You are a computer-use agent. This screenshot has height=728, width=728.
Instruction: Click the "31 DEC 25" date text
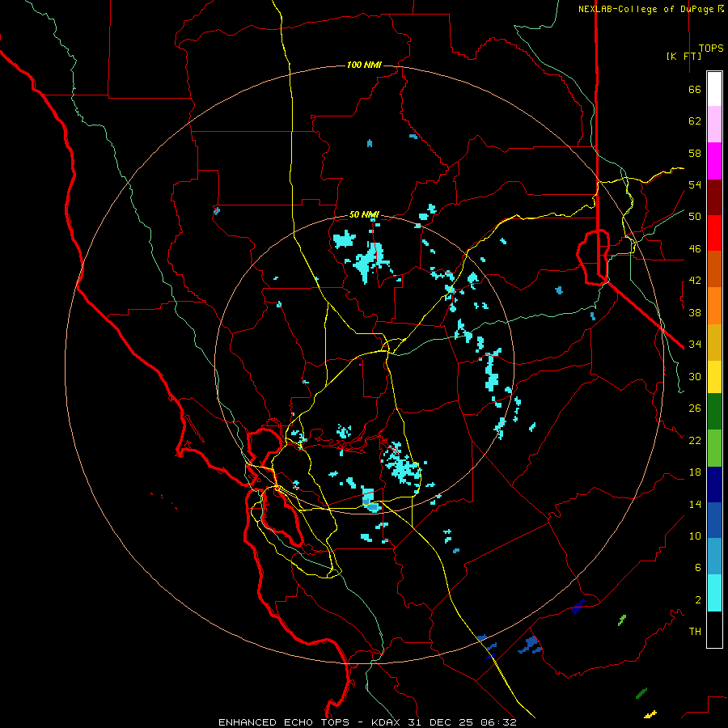440,722
